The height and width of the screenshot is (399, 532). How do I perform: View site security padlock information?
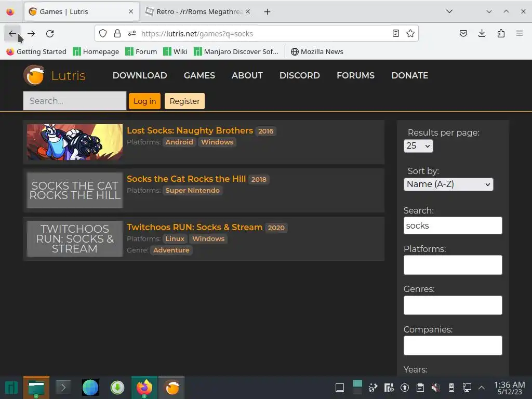[x=117, y=33]
